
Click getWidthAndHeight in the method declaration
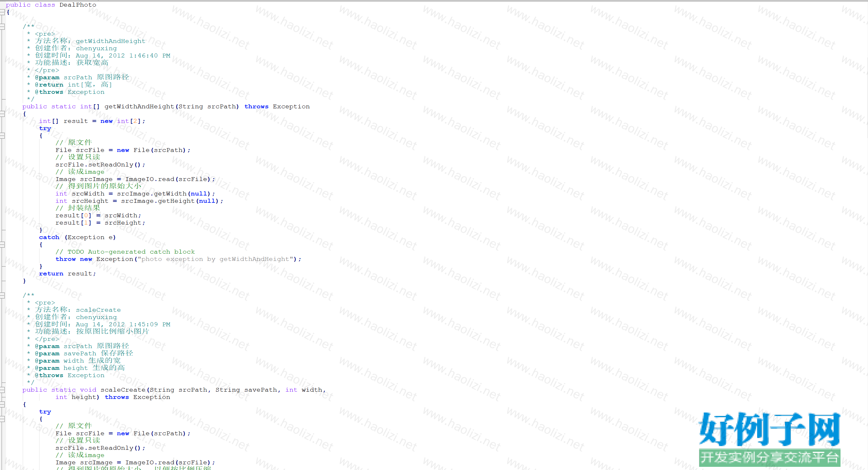139,106
